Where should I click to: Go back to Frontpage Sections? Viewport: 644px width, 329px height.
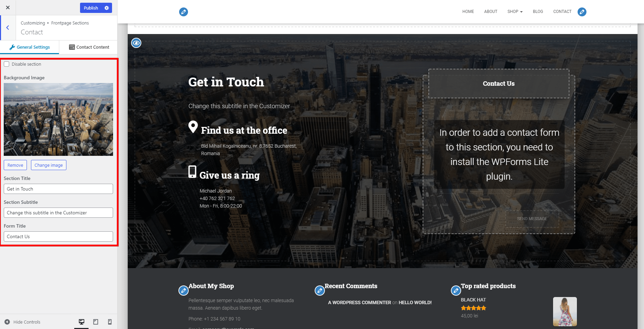click(7, 28)
